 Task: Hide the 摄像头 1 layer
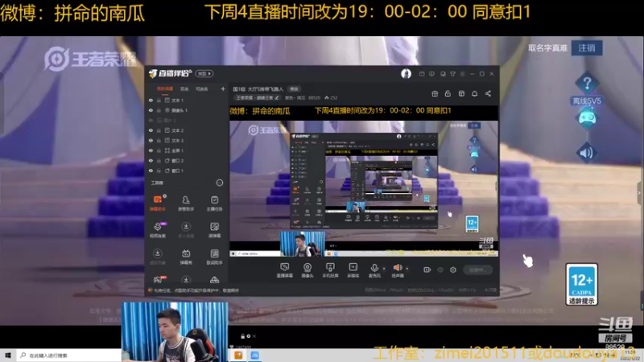click(x=151, y=110)
